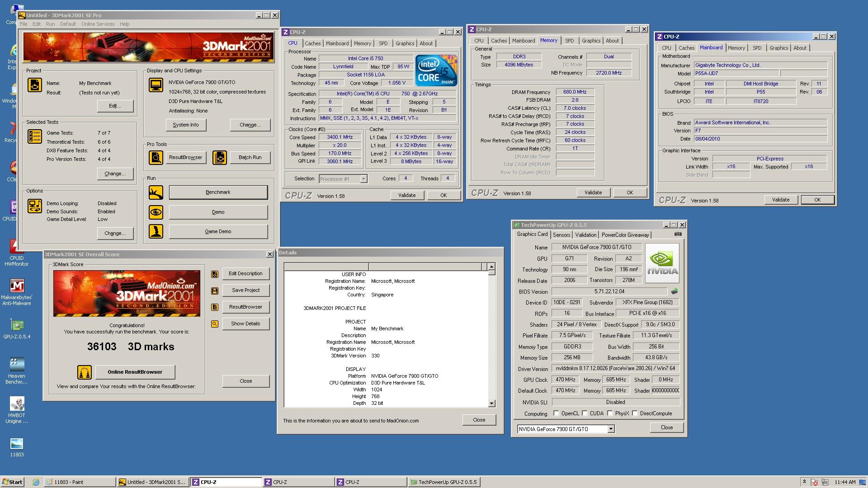Click the Game Demo joystick icon
Viewport: 868px width, 488px height.
(156, 231)
